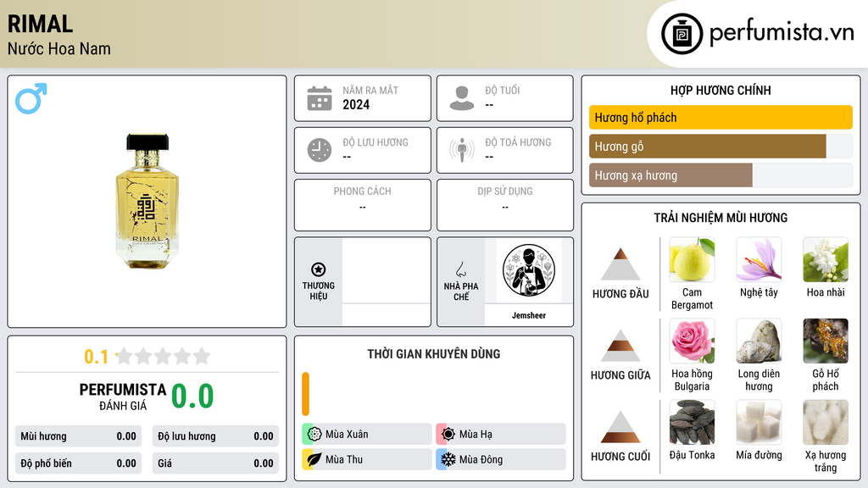The width and height of the screenshot is (868, 488).
Task: Click the 2024 release year value
Action: coord(356,104)
